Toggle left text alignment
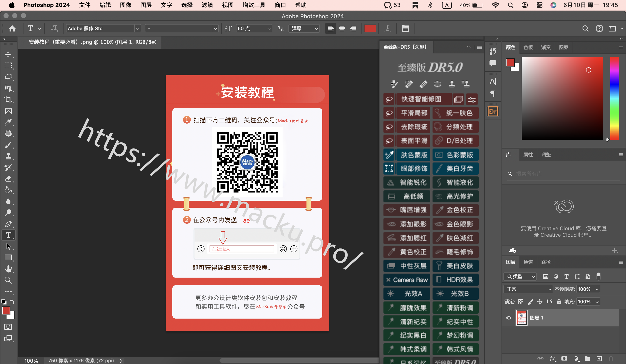626x364 pixels. 330,28
